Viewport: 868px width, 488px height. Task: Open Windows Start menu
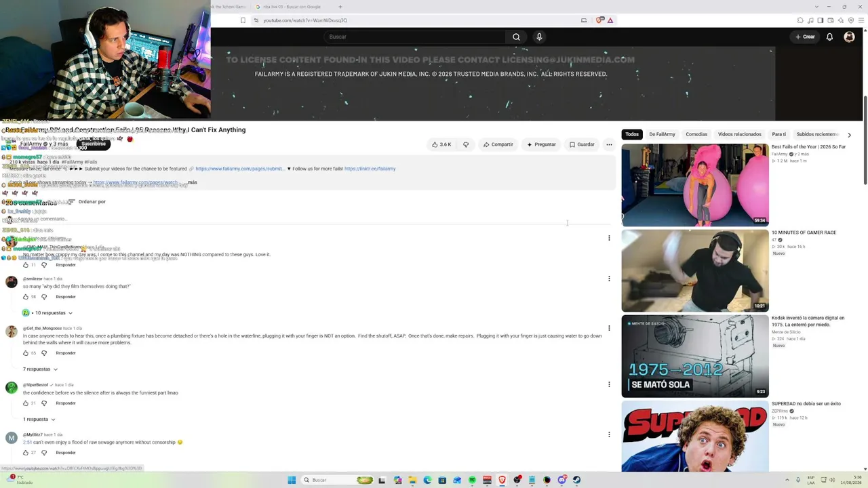[292, 480]
